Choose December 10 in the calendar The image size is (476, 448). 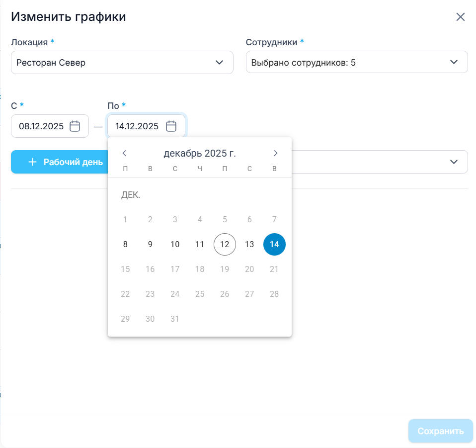point(175,244)
